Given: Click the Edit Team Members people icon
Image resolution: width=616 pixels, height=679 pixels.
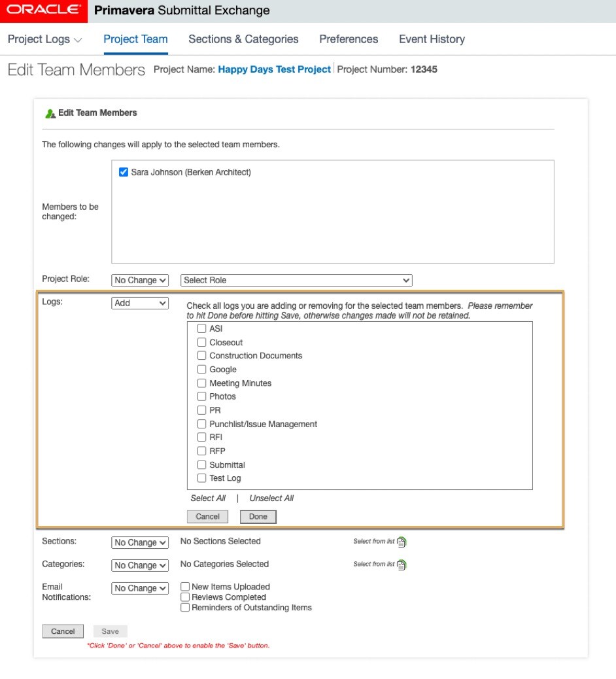Looking at the screenshot, I should coord(50,114).
